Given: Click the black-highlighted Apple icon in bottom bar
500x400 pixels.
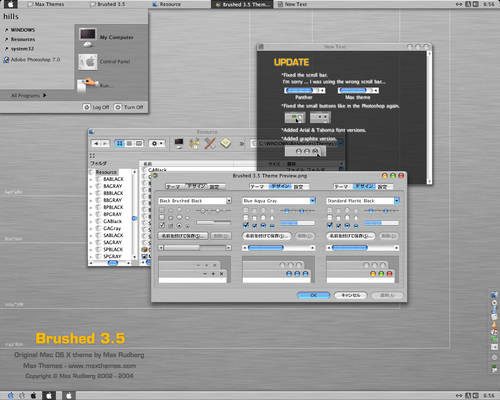Looking at the screenshot, I should (x=49, y=395).
